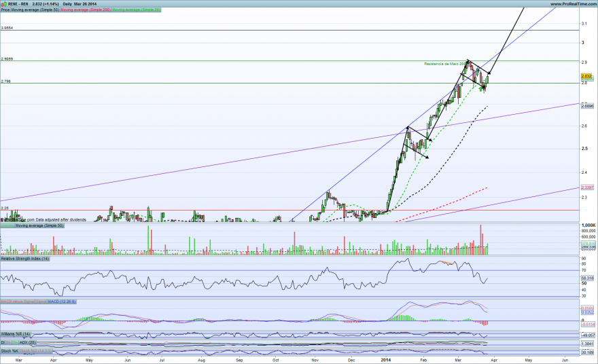598x364 pixels.
Task: Click the 0.0505 MACD signal value tag
Action: click(x=587, y=308)
